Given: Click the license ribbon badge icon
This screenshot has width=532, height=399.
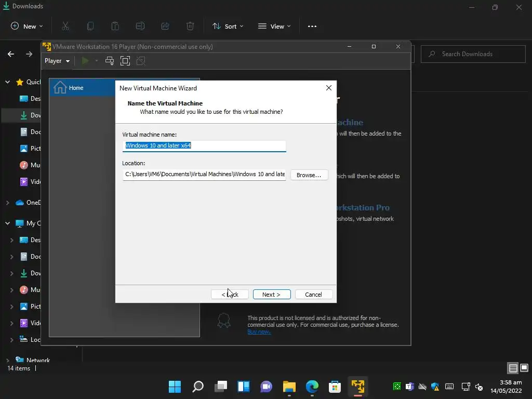Looking at the screenshot, I should (x=224, y=321).
